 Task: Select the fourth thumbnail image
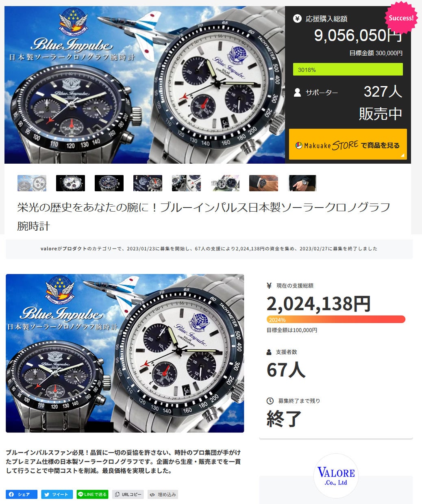[148, 183]
